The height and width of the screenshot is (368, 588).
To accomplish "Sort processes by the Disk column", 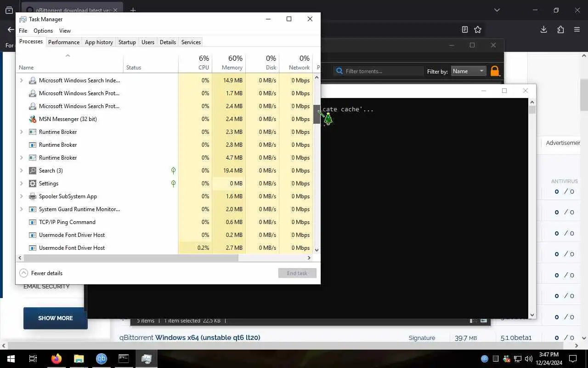I will pyautogui.click(x=262, y=63).
